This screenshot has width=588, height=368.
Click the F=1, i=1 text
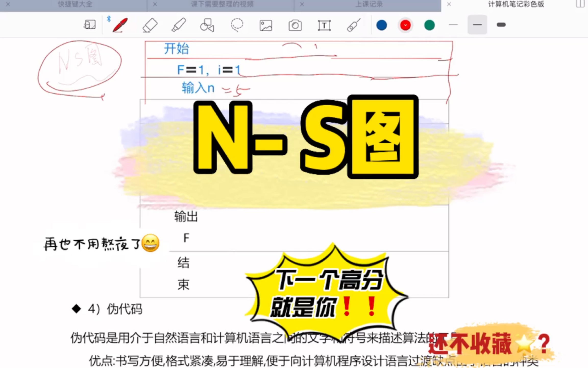[x=209, y=70]
